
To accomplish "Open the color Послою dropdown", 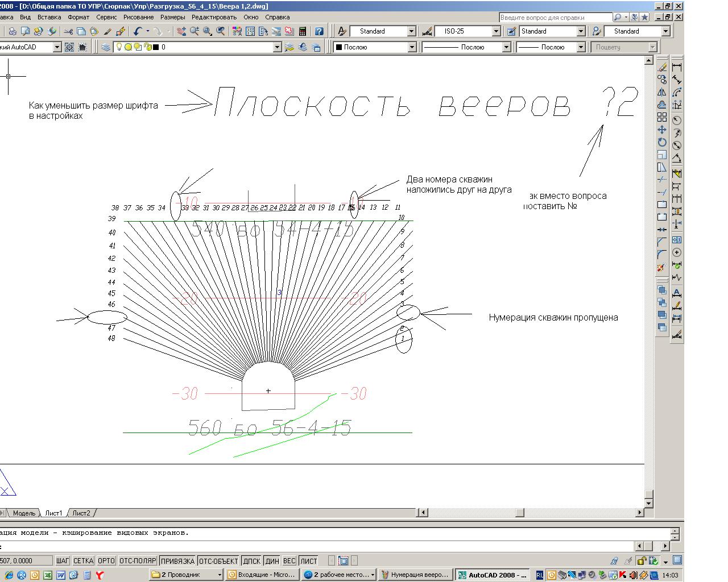I will pyautogui.click(x=412, y=47).
